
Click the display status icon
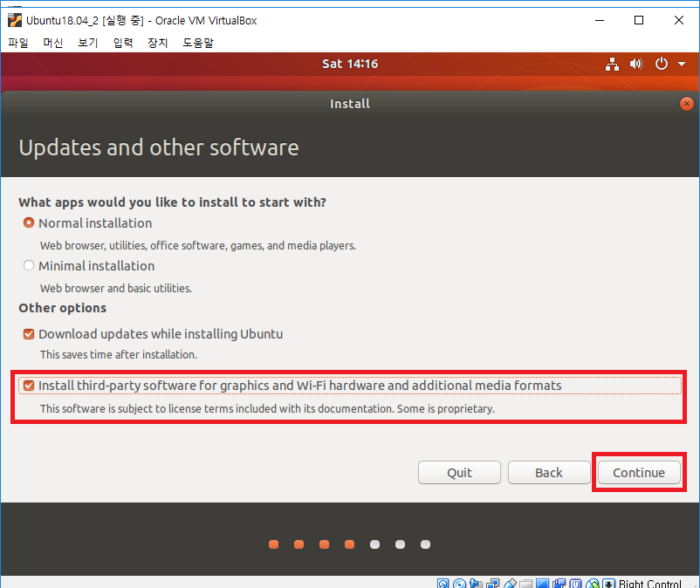[x=542, y=584]
